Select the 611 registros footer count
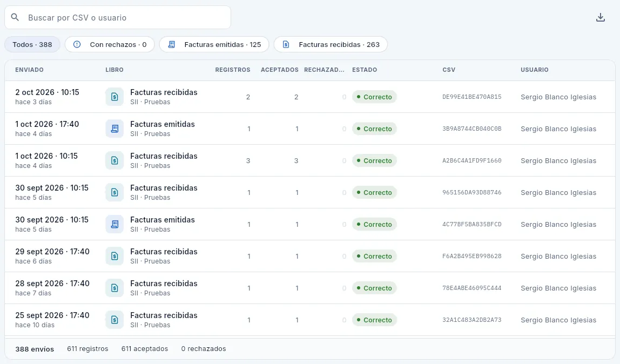Image resolution: width=620 pixels, height=364 pixels. tap(87, 348)
